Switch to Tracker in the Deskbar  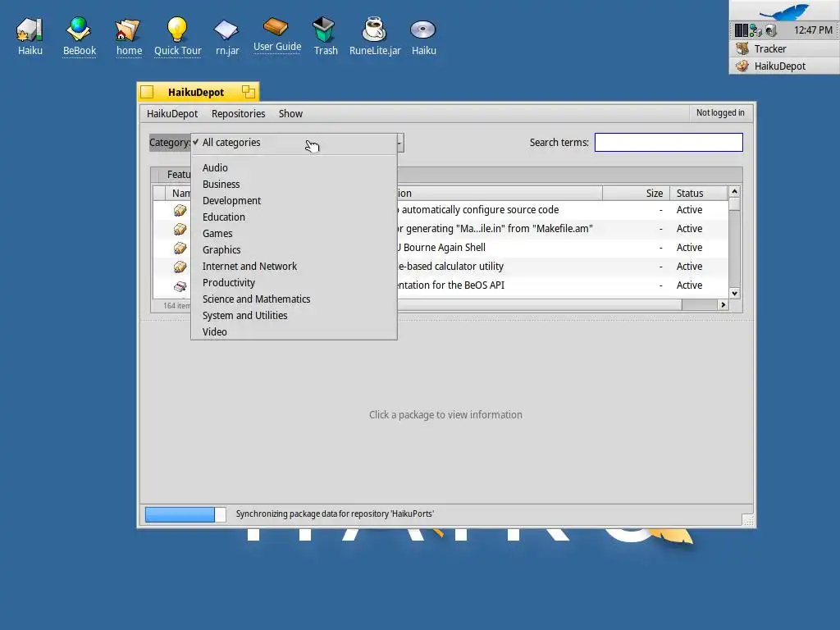click(x=784, y=48)
